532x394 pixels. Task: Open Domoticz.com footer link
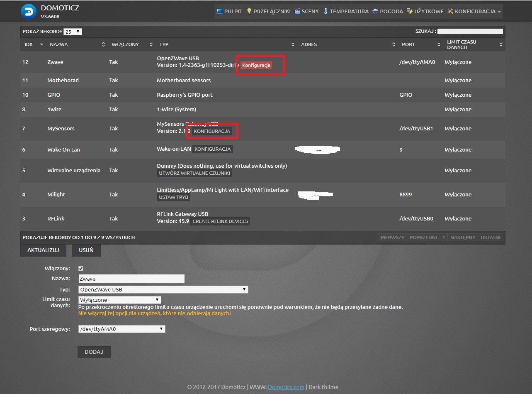pyautogui.click(x=286, y=387)
